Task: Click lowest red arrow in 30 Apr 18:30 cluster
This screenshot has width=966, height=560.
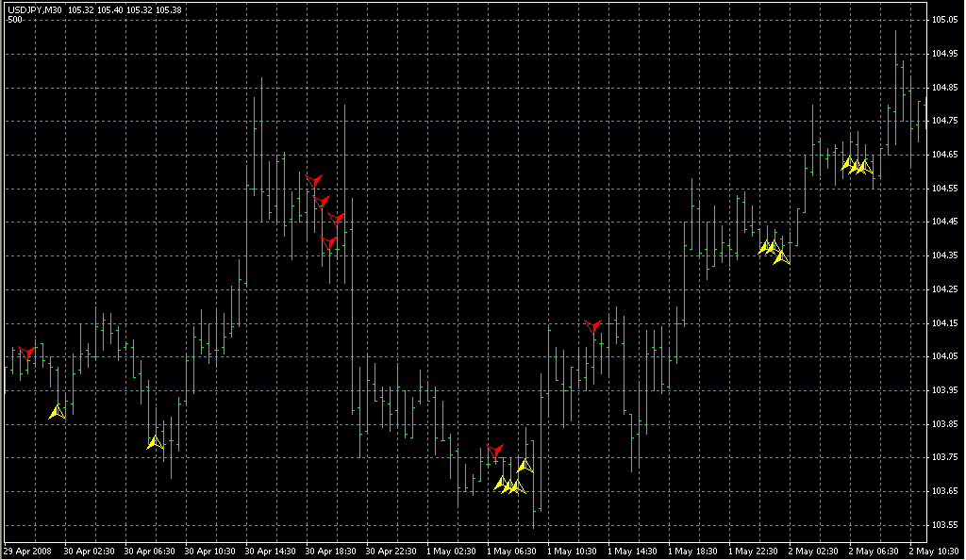Action: [329, 242]
